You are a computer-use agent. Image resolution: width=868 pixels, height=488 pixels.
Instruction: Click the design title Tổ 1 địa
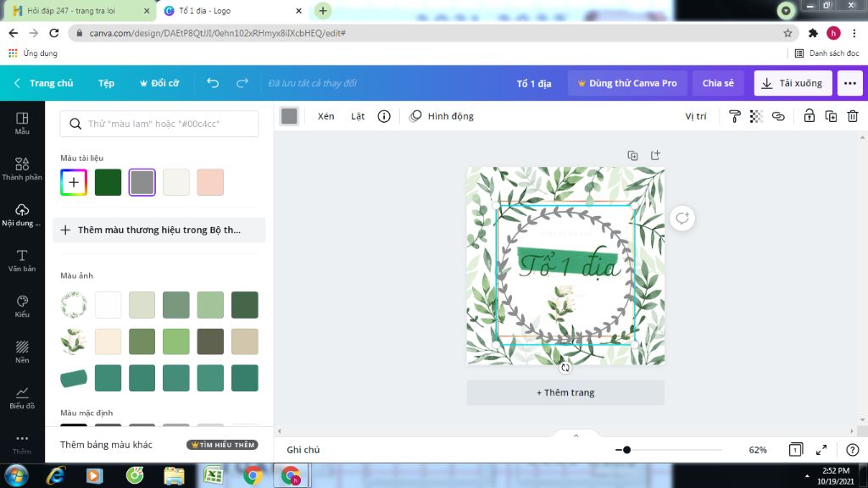pyautogui.click(x=534, y=84)
